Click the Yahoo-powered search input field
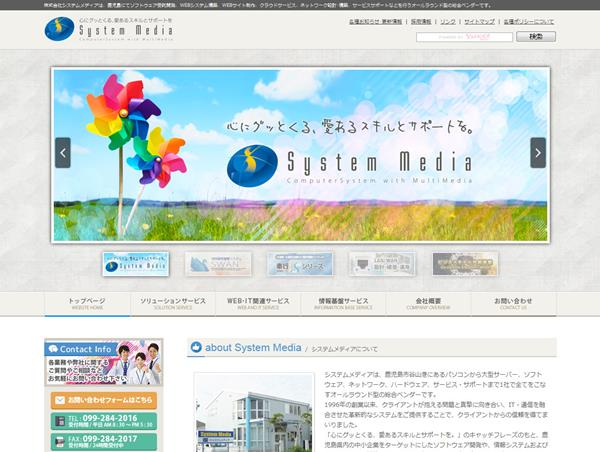The height and width of the screenshot is (452, 600). click(x=464, y=37)
